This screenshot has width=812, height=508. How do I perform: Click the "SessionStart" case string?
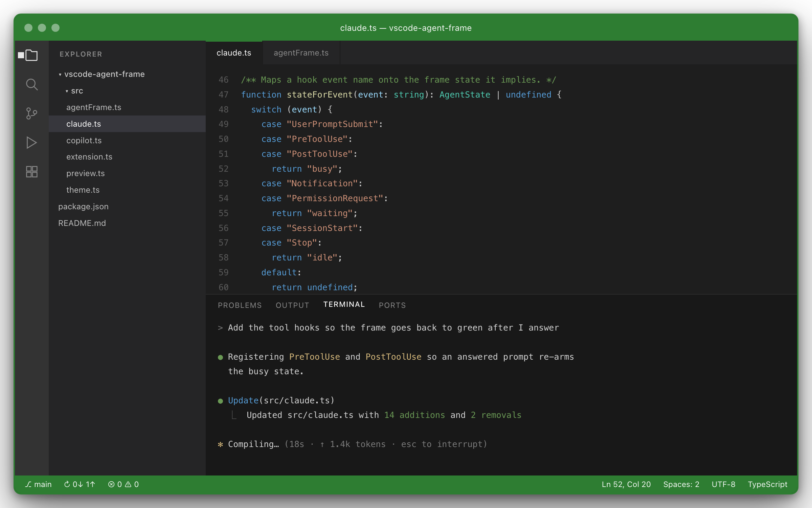(322, 228)
